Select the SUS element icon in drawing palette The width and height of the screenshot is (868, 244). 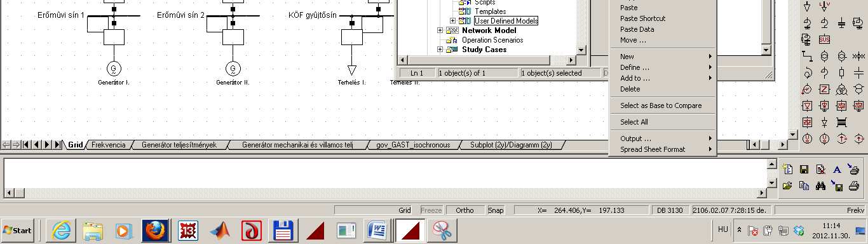click(x=824, y=39)
